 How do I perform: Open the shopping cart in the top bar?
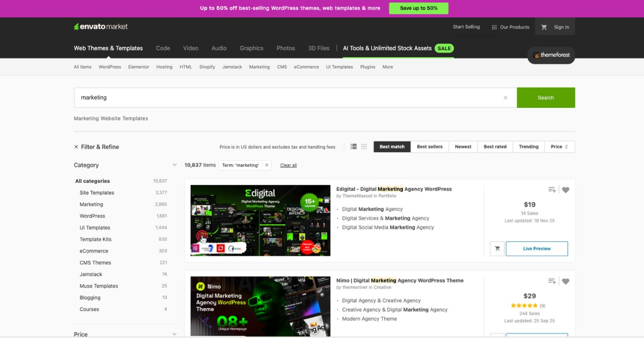tap(544, 27)
